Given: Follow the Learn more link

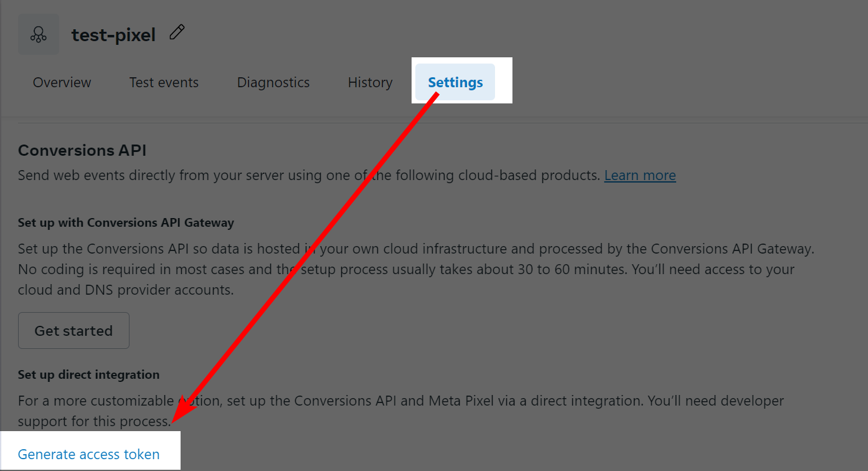Looking at the screenshot, I should pos(640,176).
